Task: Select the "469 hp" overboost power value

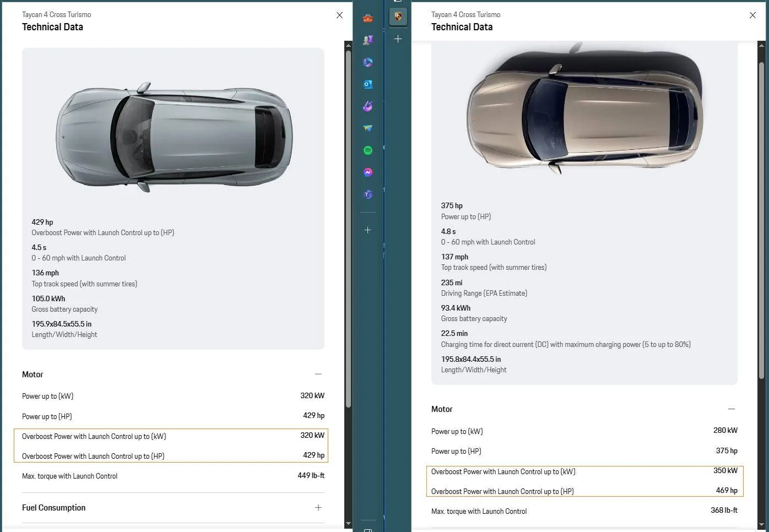Action: click(727, 490)
